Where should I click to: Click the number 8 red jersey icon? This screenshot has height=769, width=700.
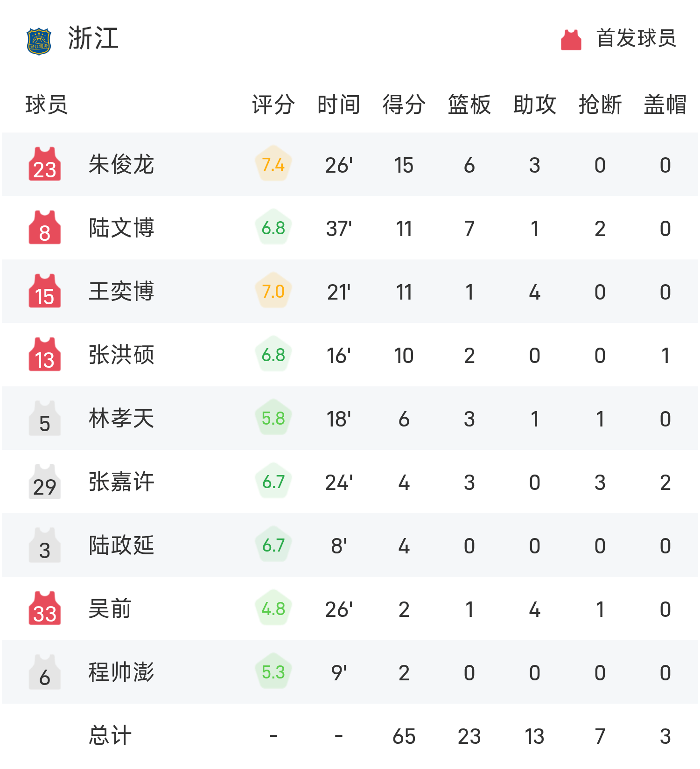coord(45,228)
